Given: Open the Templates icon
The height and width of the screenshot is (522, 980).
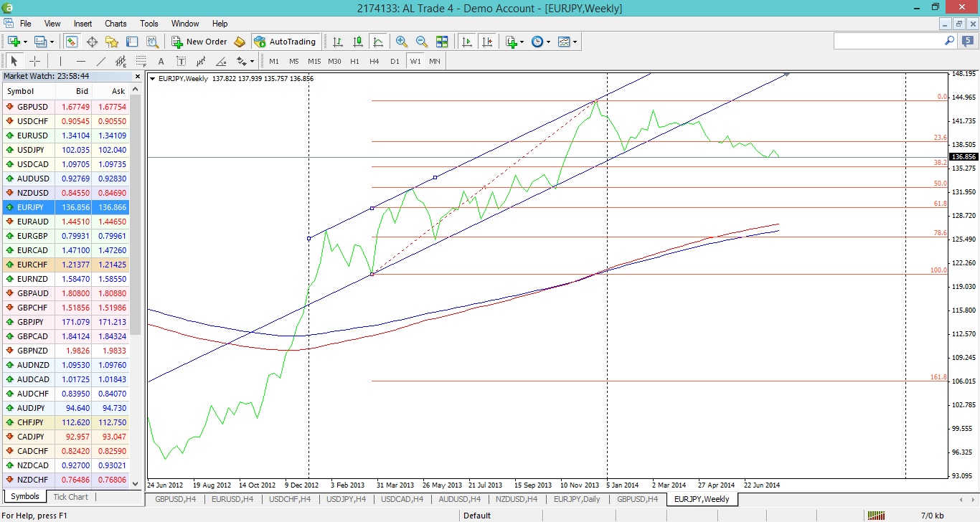Looking at the screenshot, I should point(564,42).
